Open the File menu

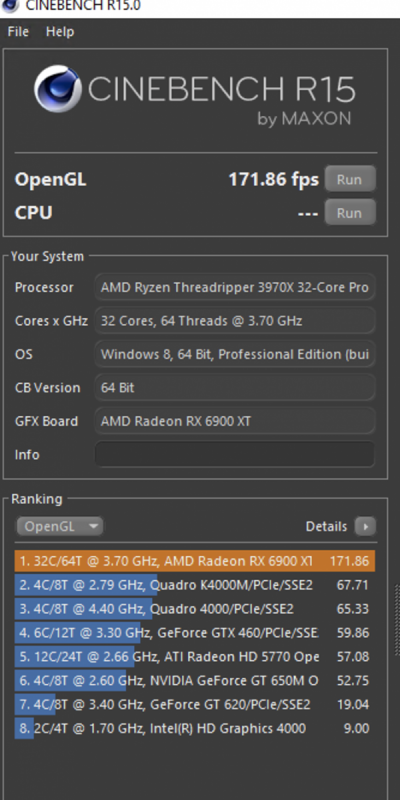(x=18, y=32)
